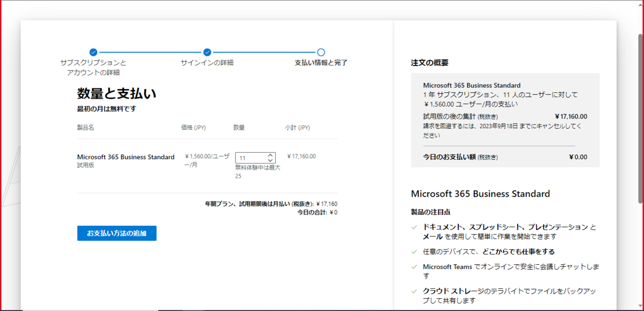This screenshot has height=311, width=644.
Task: Click the checkmark beside Microsoft Teams feature
Action: tap(414, 266)
